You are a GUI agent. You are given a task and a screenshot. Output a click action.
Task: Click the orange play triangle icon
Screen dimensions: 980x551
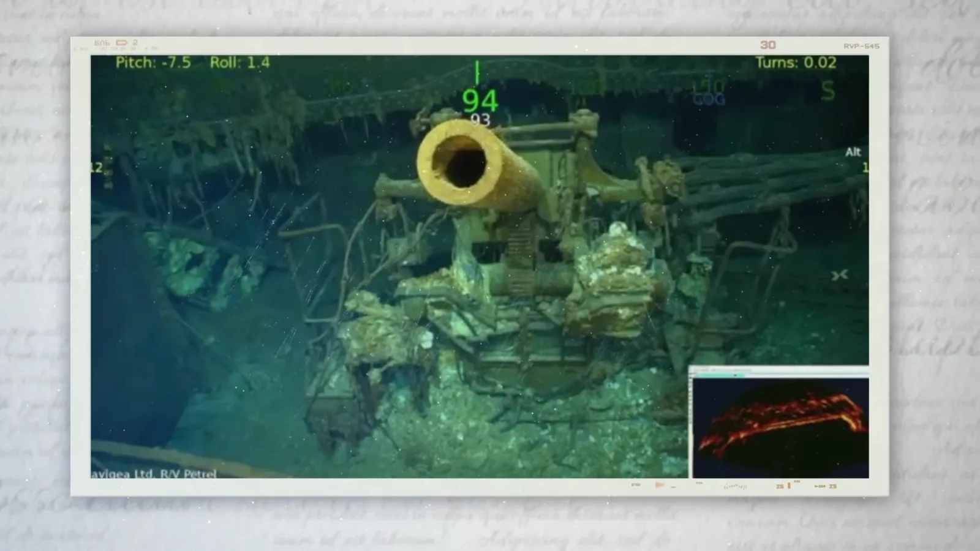pos(659,485)
